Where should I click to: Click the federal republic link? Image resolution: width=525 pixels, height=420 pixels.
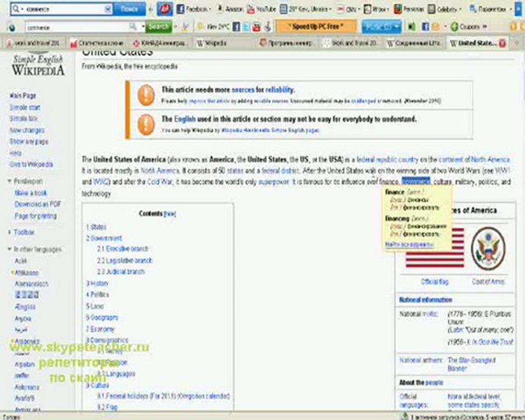coord(376,159)
